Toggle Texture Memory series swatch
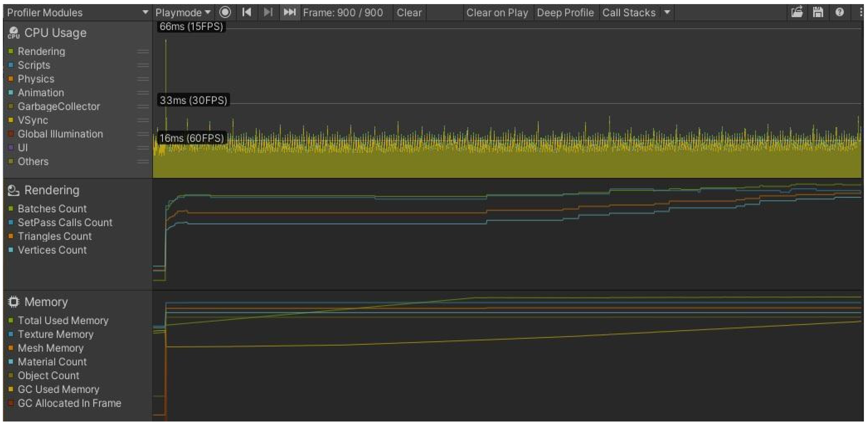868x426 pixels. point(11,334)
